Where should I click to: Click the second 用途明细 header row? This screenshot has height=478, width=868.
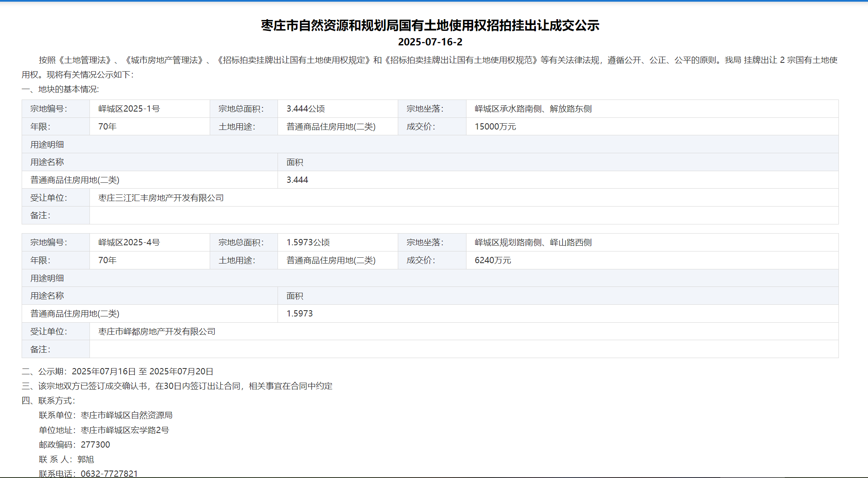coord(430,278)
